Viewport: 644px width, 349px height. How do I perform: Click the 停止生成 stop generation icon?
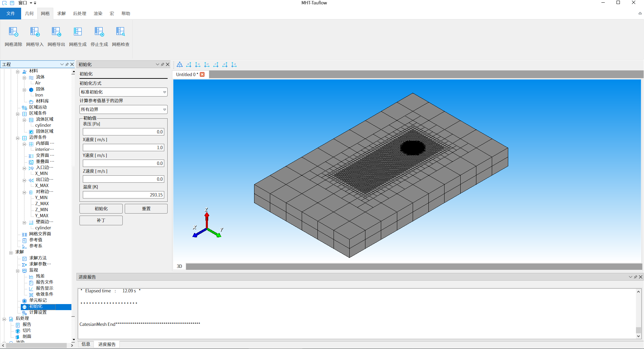[x=99, y=32]
